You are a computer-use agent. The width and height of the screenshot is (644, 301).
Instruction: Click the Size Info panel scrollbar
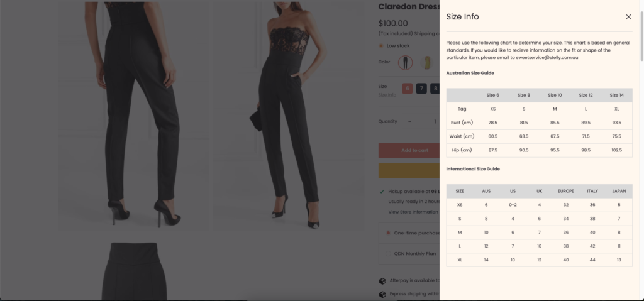(641, 36)
